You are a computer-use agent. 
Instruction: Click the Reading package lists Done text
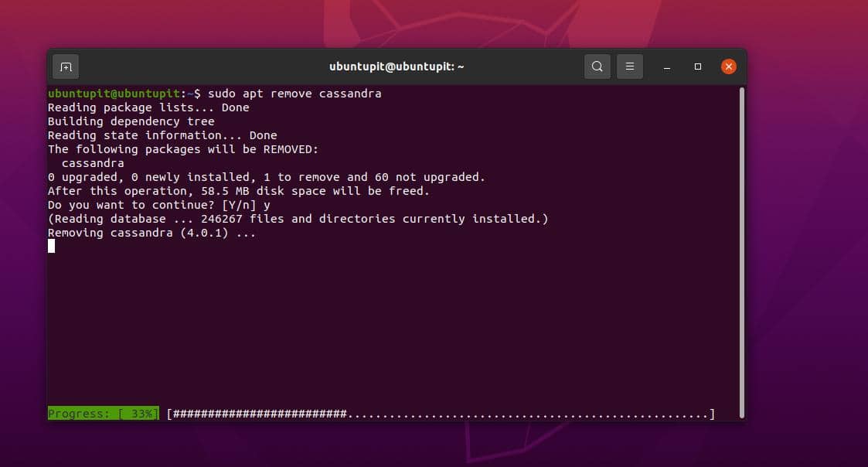(148, 107)
